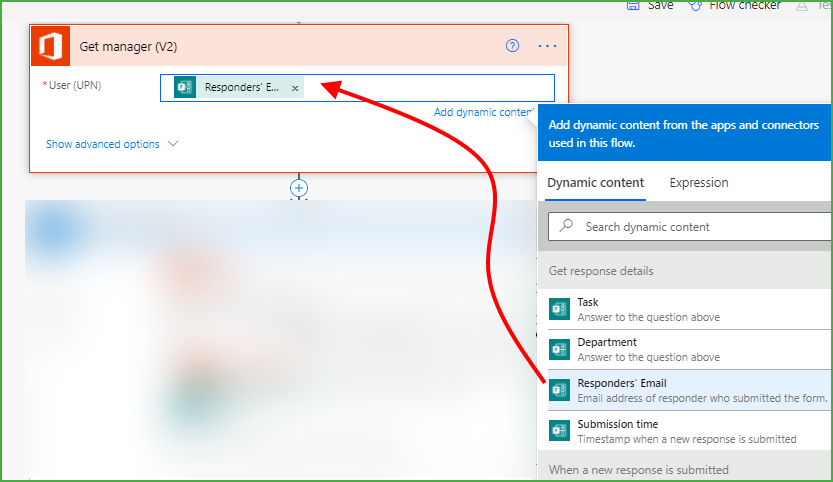Click the Save button in toolbar
Image resolution: width=833 pixels, height=482 pixels.
point(650,5)
